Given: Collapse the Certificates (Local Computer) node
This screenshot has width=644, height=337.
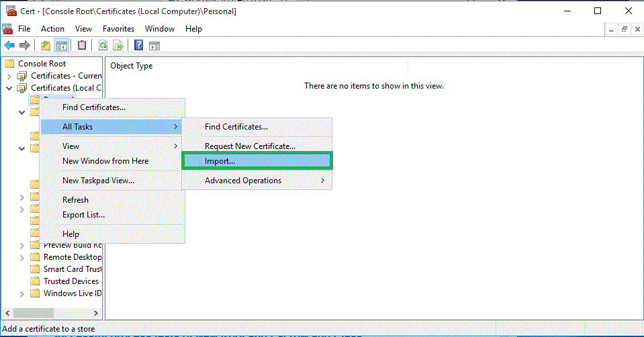Looking at the screenshot, I should point(9,88).
